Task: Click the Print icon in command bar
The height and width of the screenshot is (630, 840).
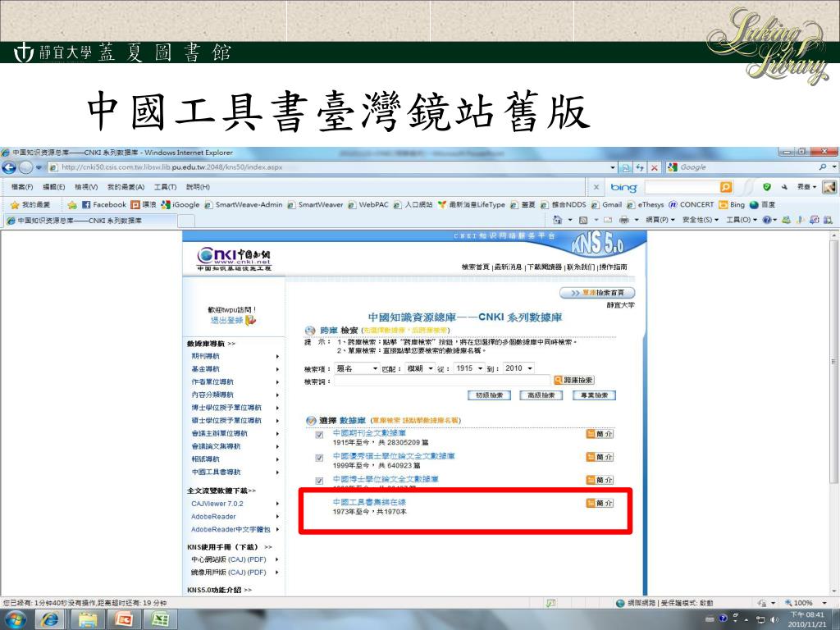Action: (623, 220)
